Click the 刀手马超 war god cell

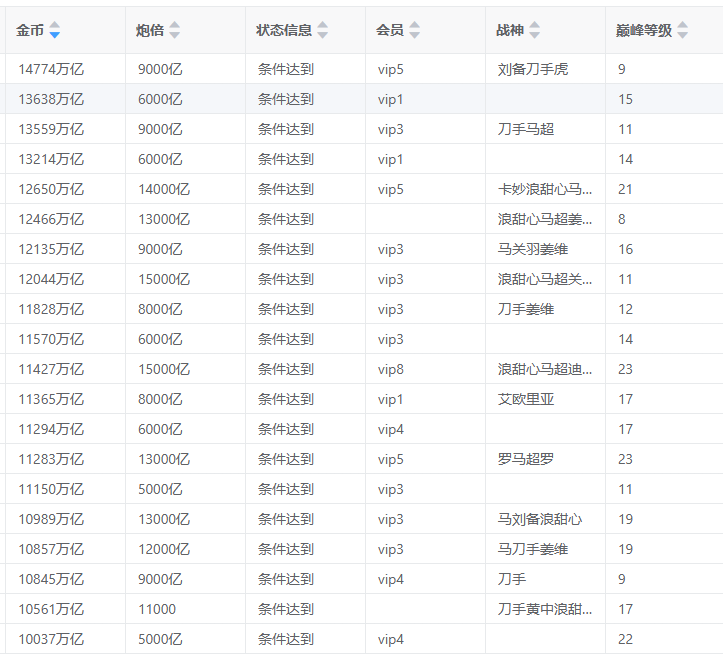[x=526, y=129]
